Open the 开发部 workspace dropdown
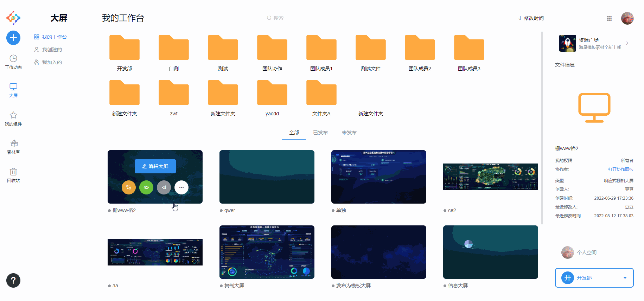Image resolution: width=644 pixels, height=301 pixels. (594, 278)
